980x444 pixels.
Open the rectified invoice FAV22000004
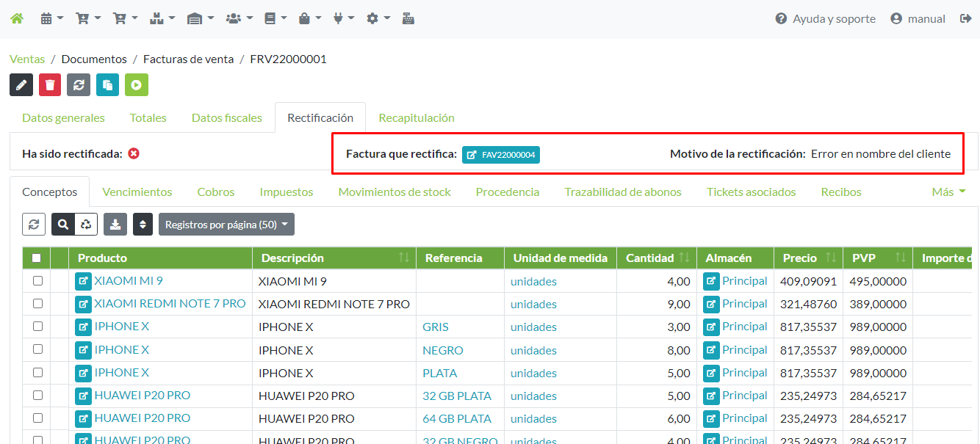click(x=501, y=155)
